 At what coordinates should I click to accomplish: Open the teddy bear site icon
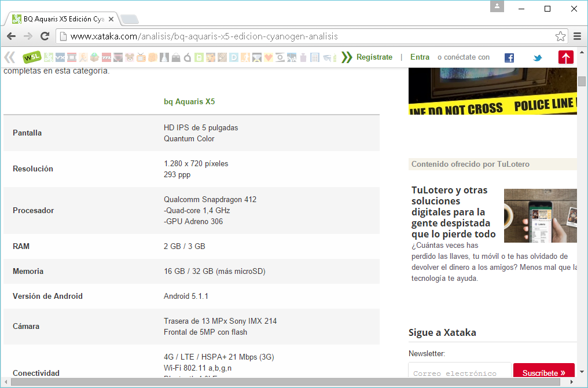click(x=130, y=57)
